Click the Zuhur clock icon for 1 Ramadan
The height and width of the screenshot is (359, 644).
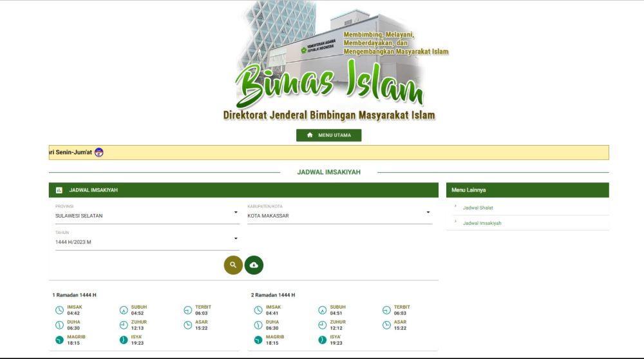124,325
